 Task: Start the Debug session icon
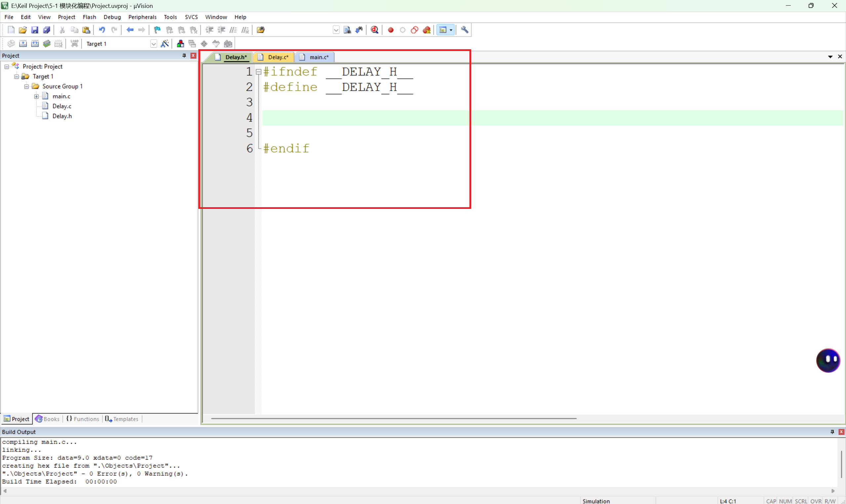pyautogui.click(x=375, y=30)
